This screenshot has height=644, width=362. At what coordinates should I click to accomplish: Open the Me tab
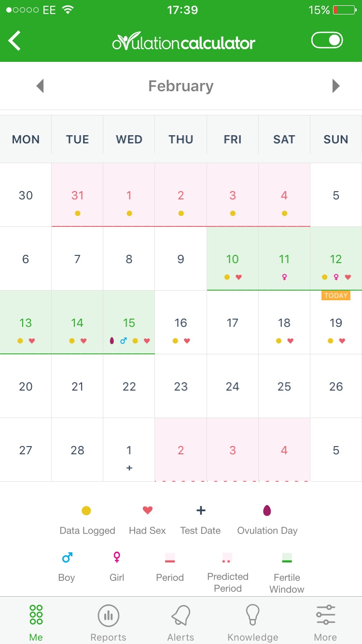coord(36,623)
